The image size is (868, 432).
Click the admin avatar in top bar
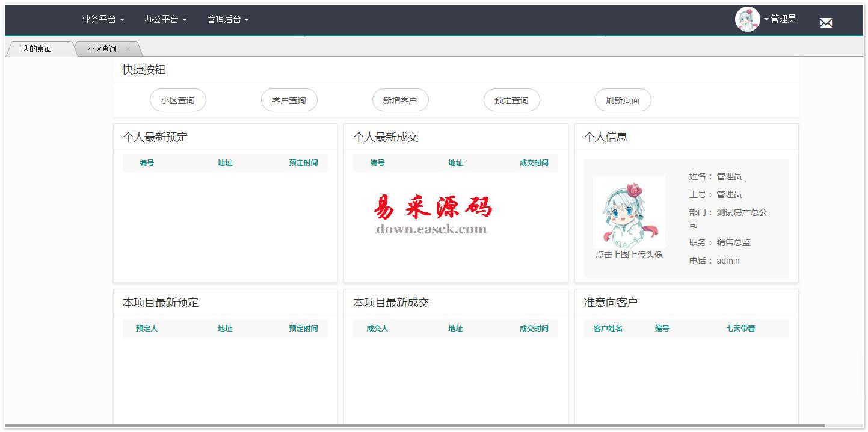point(747,19)
